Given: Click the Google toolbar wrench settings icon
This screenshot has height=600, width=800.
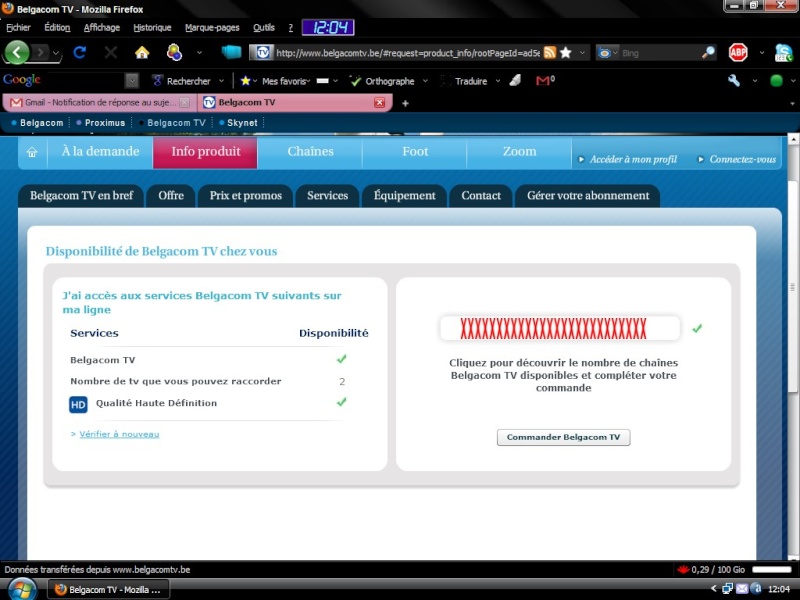Looking at the screenshot, I should 734,80.
